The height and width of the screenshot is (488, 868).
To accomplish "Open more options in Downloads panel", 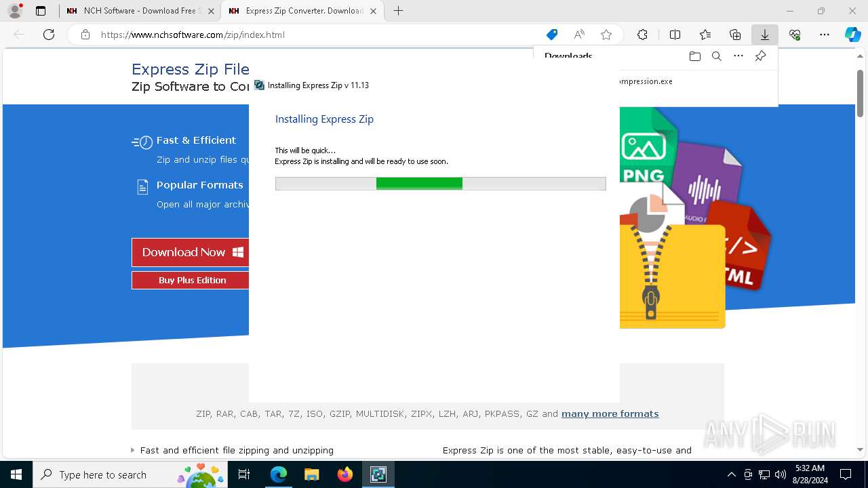I will (x=738, y=56).
